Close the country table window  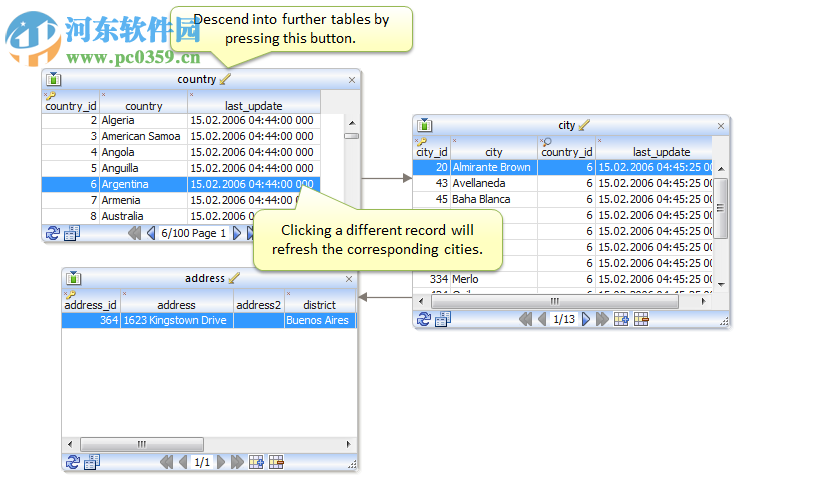point(352,80)
